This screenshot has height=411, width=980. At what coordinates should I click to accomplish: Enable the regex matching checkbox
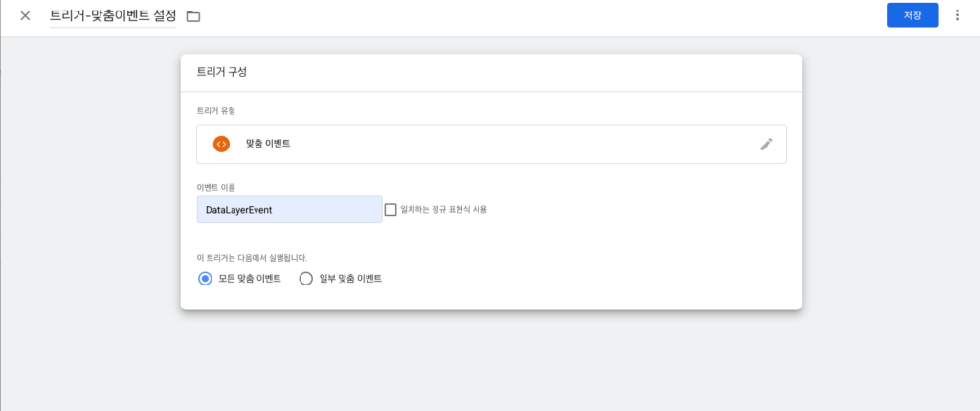tap(390, 210)
